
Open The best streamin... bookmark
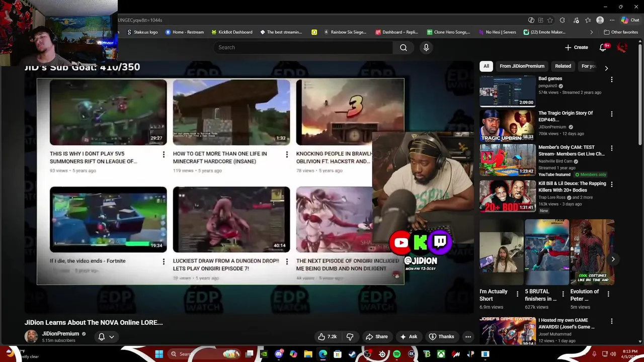click(x=281, y=32)
